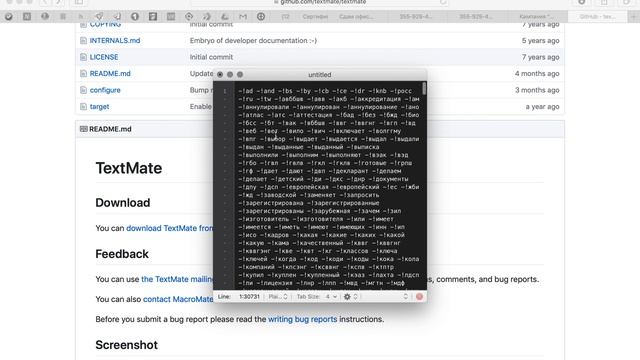This screenshot has width=640, height=360.
Task: Click first pinned tab icon in Safari
Action: coord(9,17)
